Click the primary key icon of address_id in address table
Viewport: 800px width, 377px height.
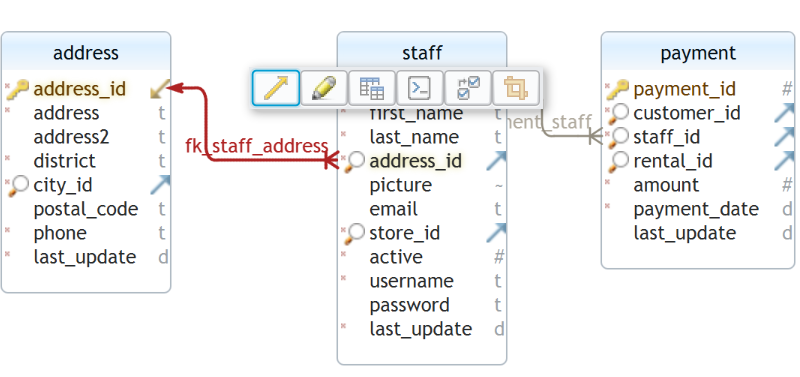[x=17, y=89]
